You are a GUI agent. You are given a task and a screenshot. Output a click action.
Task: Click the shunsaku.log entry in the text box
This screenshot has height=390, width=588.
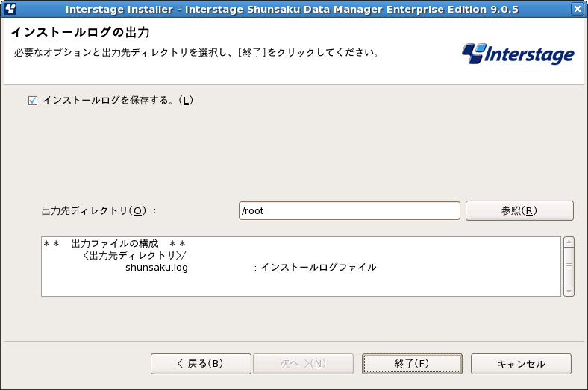(x=157, y=268)
